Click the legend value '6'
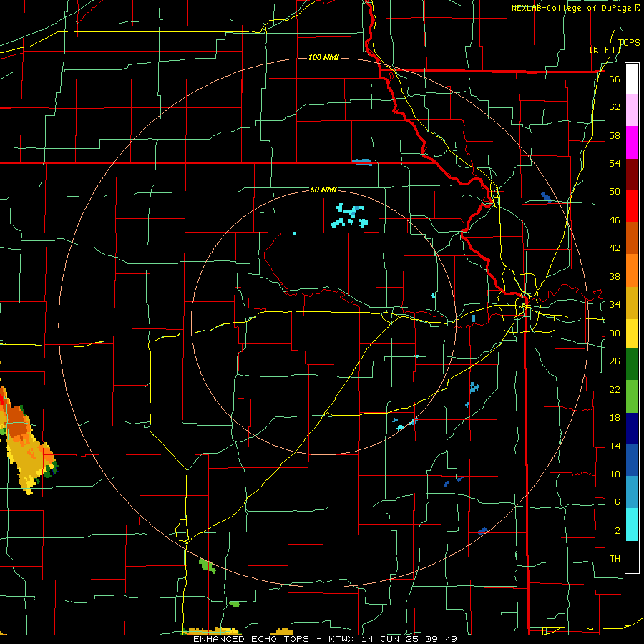The image size is (644, 644). [617, 502]
